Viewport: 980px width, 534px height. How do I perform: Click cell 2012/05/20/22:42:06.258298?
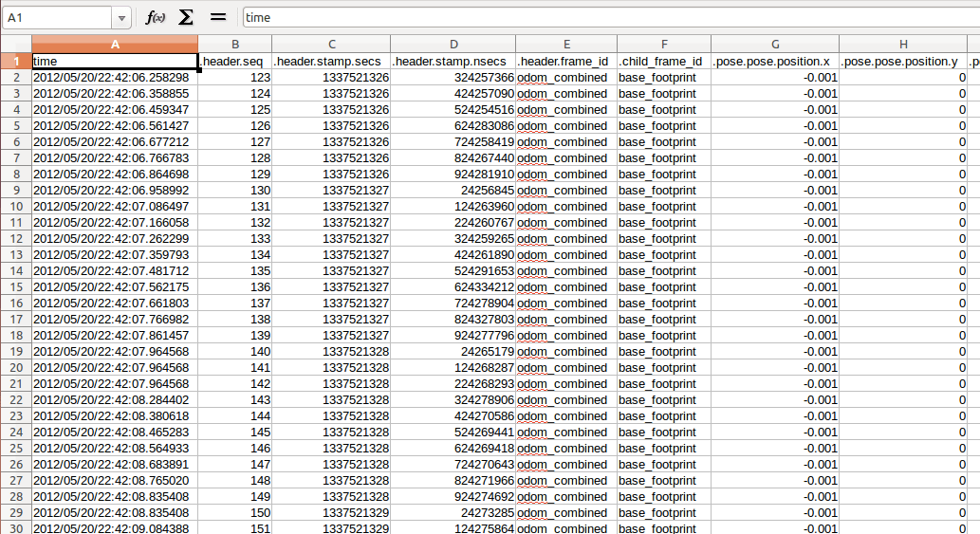pos(115,78)
